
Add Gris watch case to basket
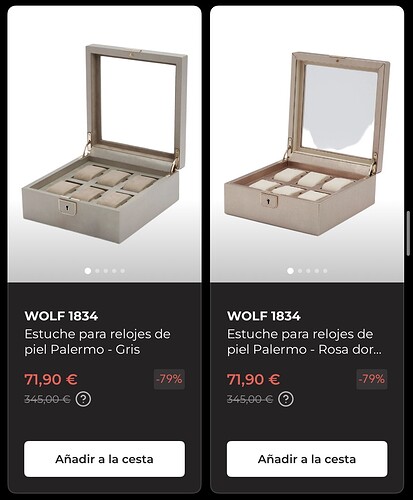(104, 459)
